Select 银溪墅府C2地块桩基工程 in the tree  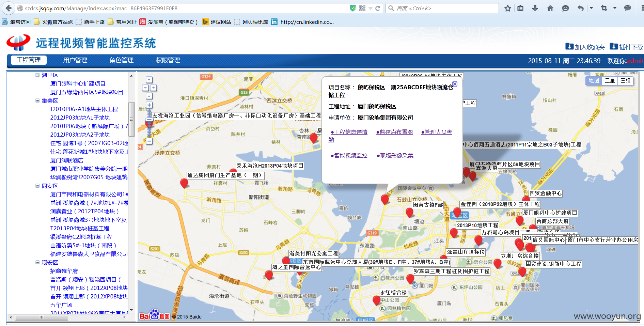[x=81, y=237]
